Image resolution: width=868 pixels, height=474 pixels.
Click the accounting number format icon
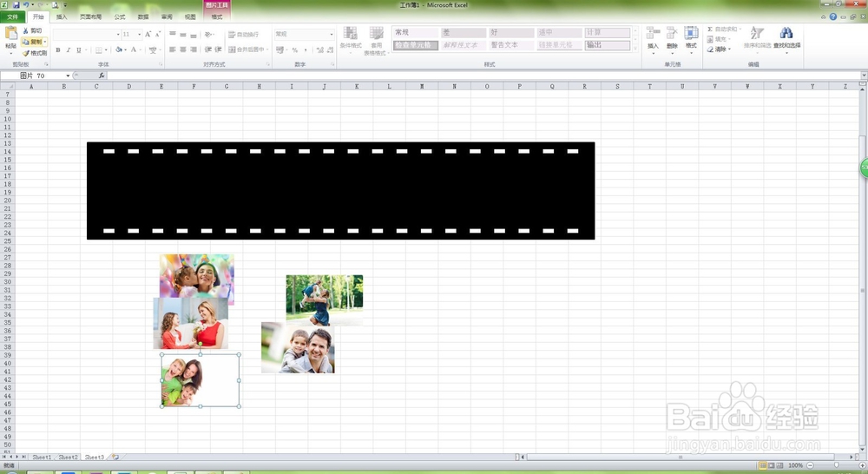[280, 49]
